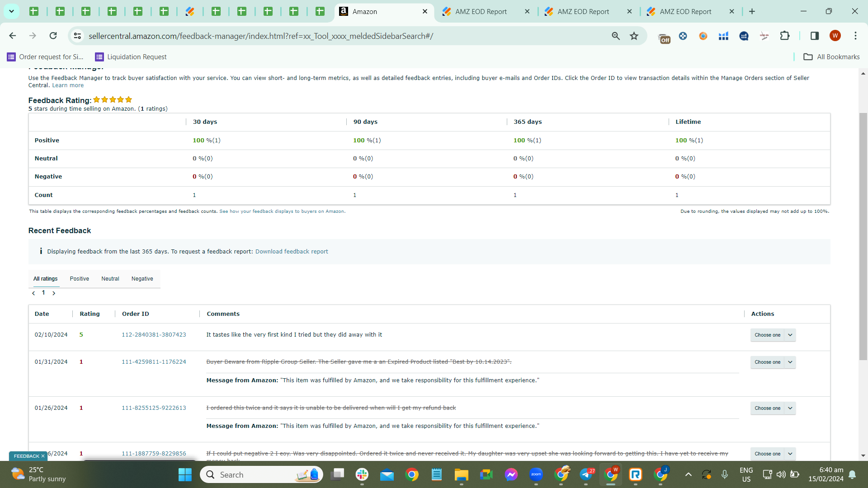Switch to the Neutral feedback tab
The image size is (868, 488).
tap(110, 279)
